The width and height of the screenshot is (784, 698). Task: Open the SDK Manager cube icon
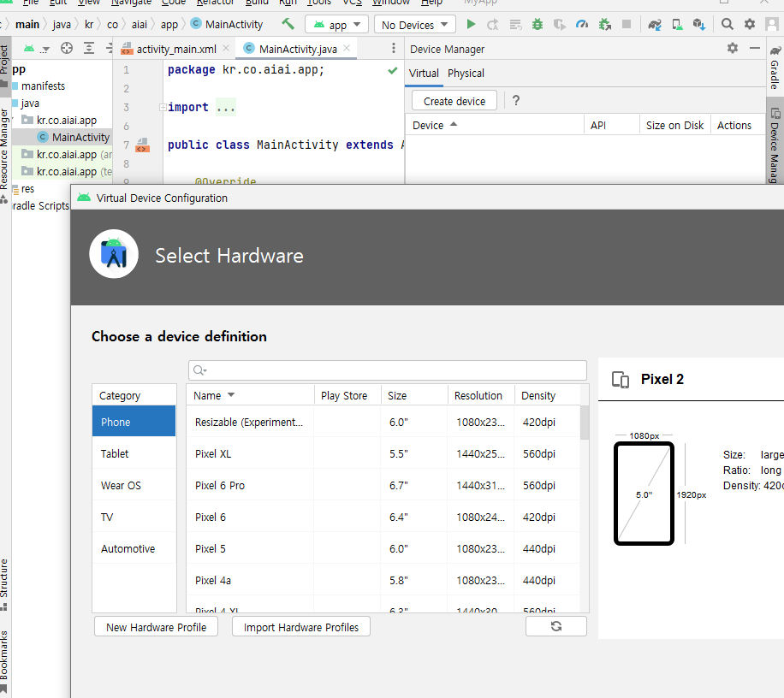coord(699,25)
